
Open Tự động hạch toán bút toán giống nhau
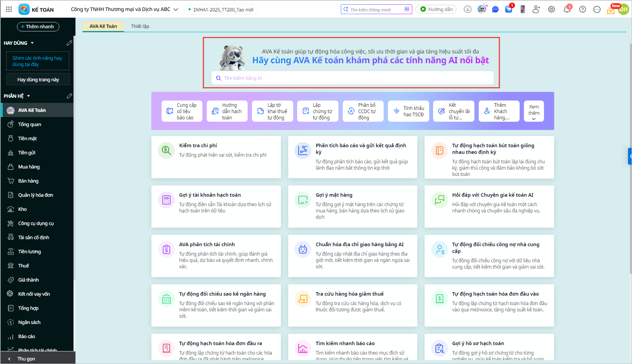489,157
